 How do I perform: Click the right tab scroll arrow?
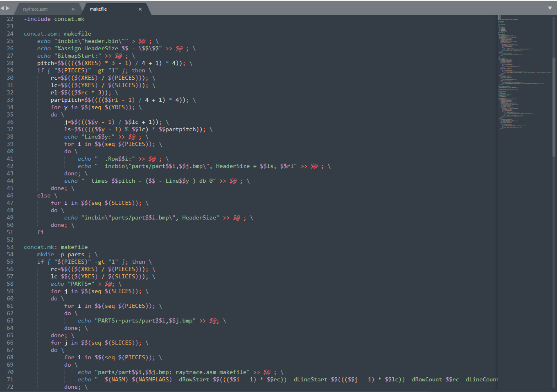click(x=7, y=8)
